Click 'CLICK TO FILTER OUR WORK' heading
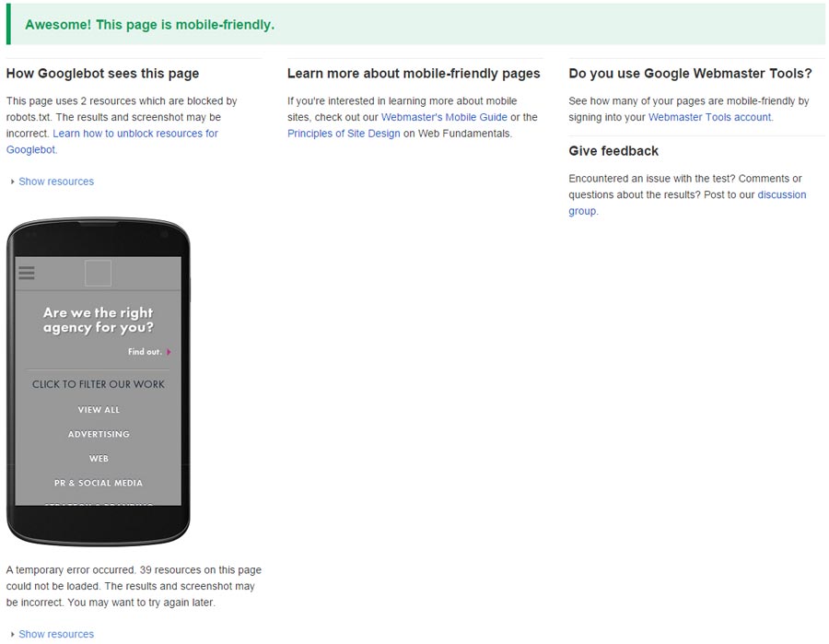Viewport: 829px width, 644px height. [99, 384]
